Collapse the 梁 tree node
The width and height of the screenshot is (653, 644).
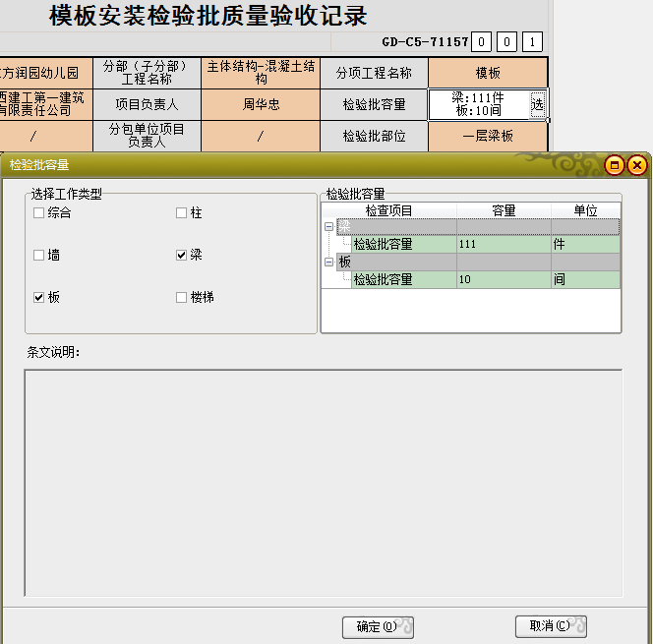(x=328, y=227)
